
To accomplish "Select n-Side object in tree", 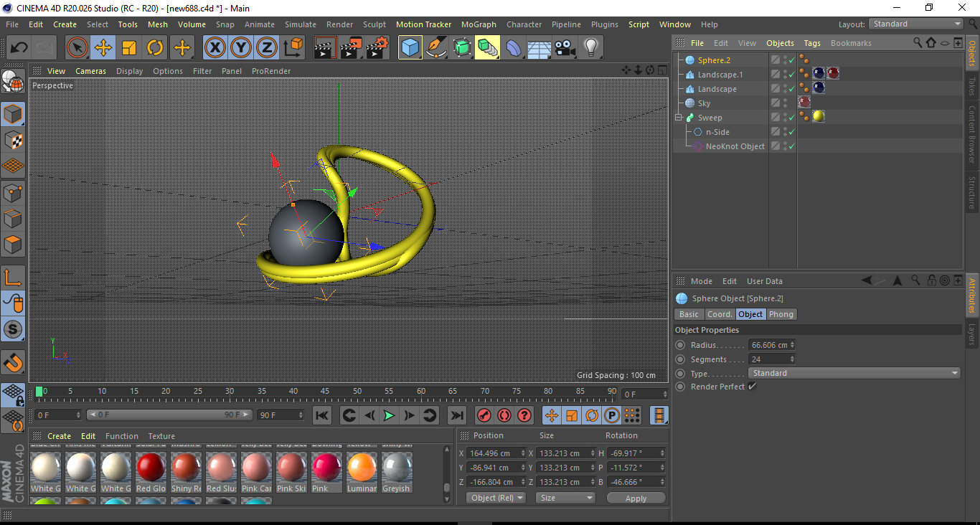I will coord(717,132).
